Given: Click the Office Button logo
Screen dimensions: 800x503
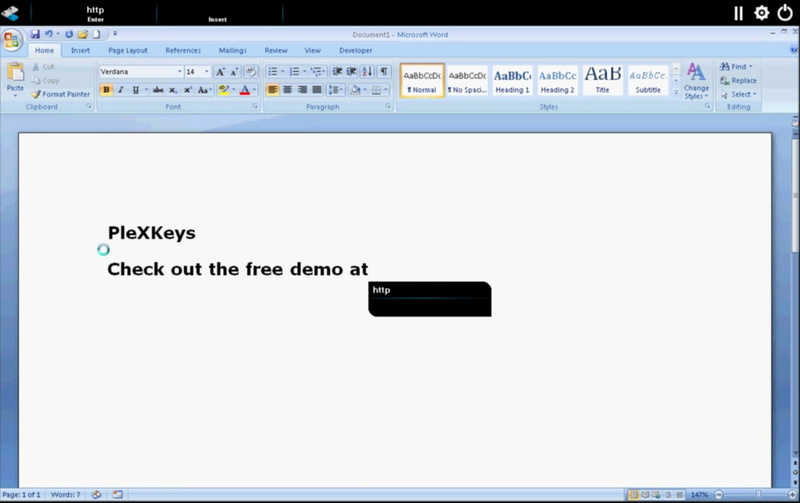Looking at the screenshot, I should pos(11,40).
